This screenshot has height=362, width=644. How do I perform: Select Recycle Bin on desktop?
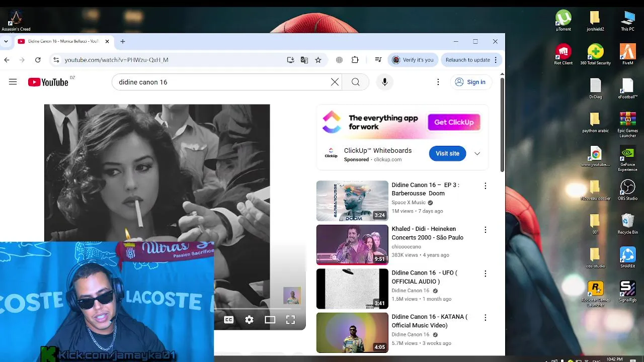[627, 224]
